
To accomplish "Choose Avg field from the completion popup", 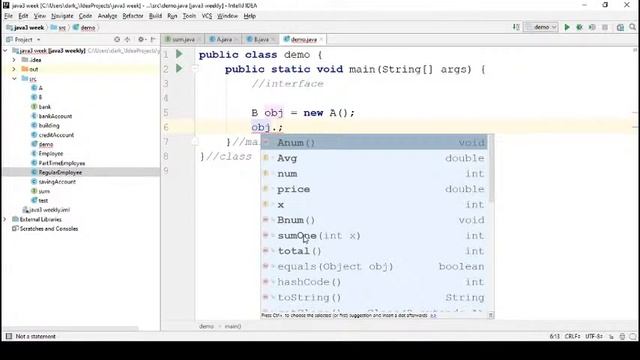I will pos(374,158).
